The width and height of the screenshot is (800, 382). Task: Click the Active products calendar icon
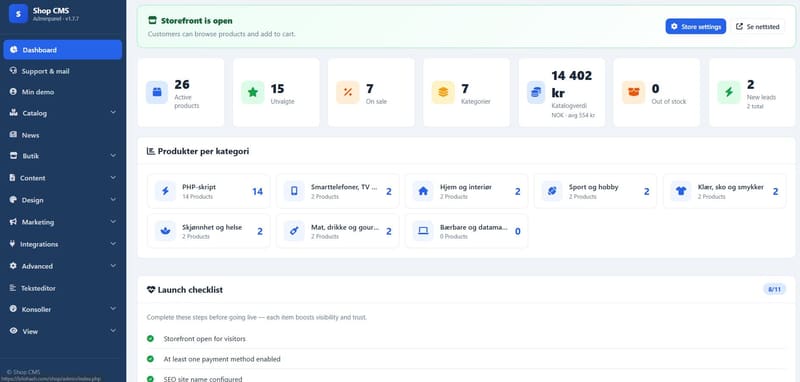[x=157, y=92]
